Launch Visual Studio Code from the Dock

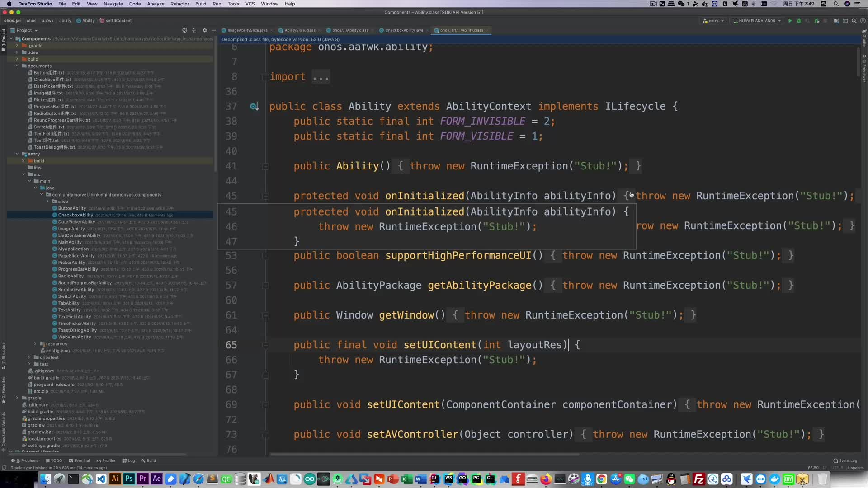[x=101, y=479]
